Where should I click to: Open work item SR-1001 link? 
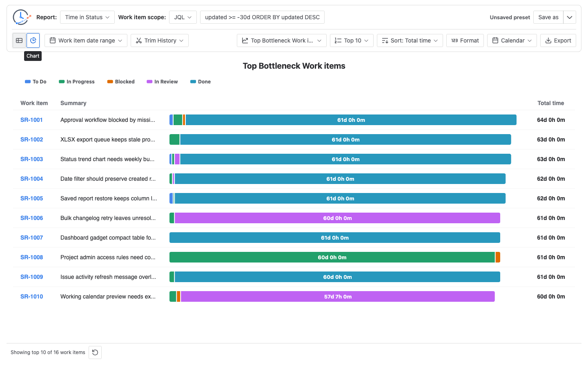pyautogui.click(x=31, y=120)
